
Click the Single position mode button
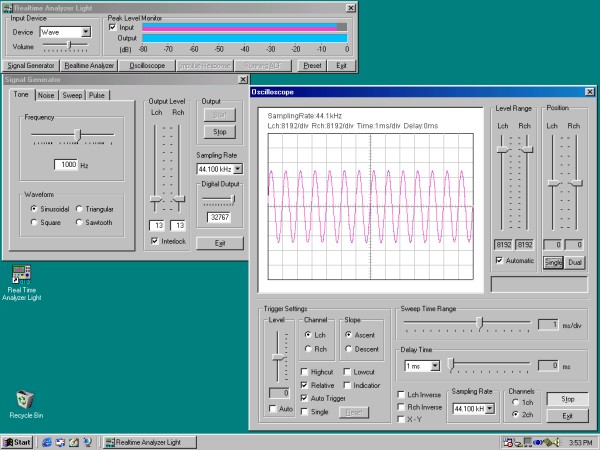[553, 262]
